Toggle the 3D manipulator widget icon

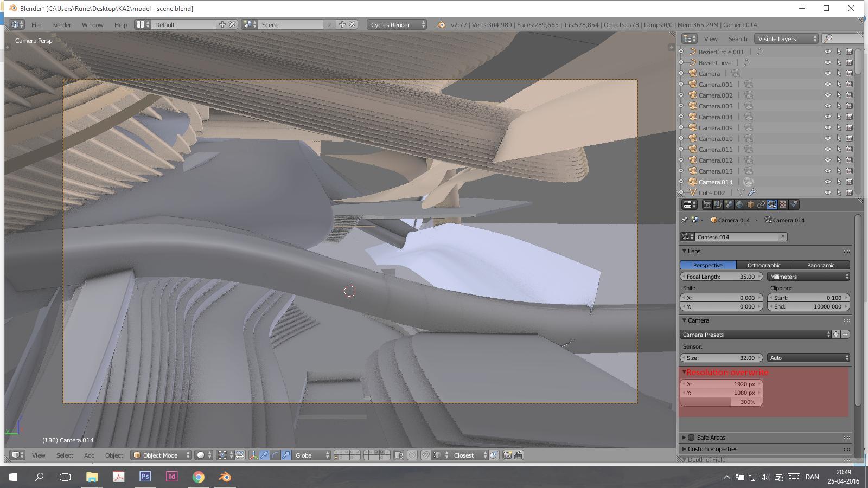coord(253,455)
